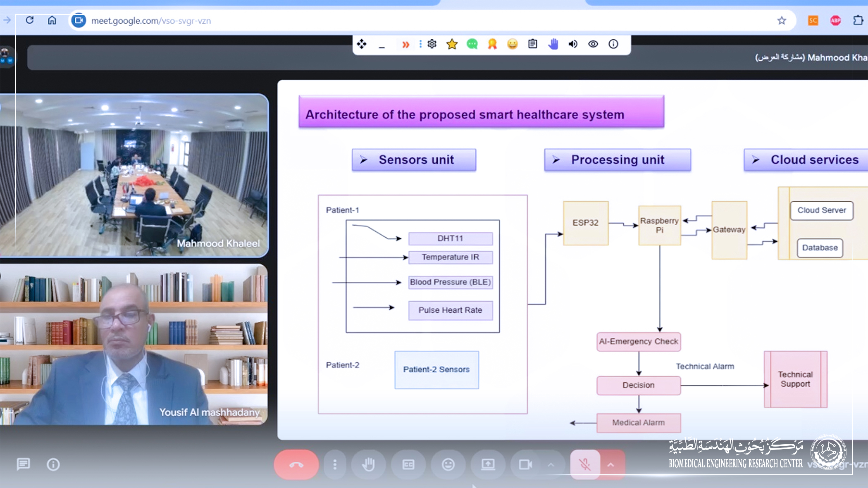Leave the call with the red hang-up button
The image size is (868, 488).
click(x=296, y=464)
